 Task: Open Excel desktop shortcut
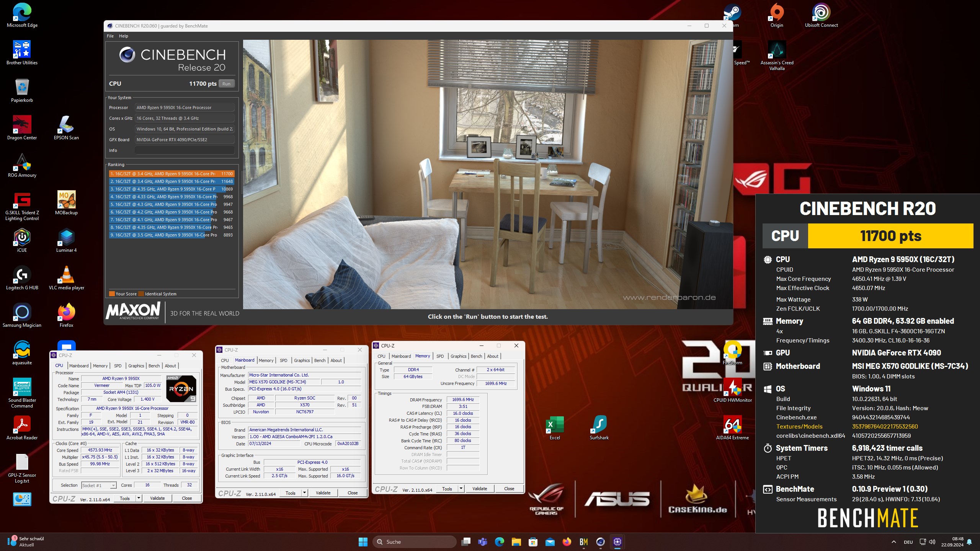tap(555, 428)
